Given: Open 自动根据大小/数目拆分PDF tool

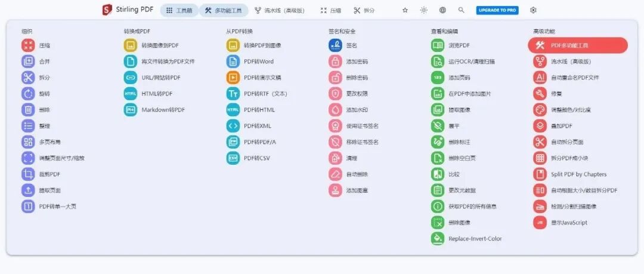Looking at the screenshot, I should [x=575, y=190].
